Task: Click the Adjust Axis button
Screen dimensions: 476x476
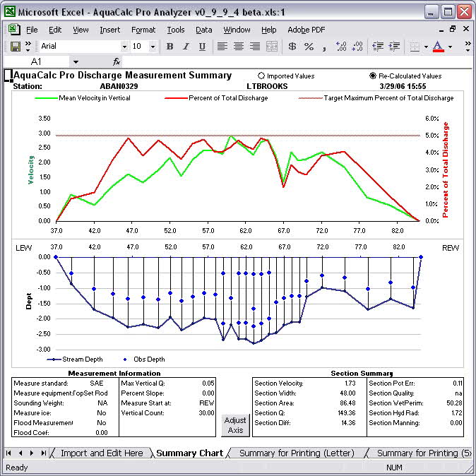Action: (x=235, y=425)
